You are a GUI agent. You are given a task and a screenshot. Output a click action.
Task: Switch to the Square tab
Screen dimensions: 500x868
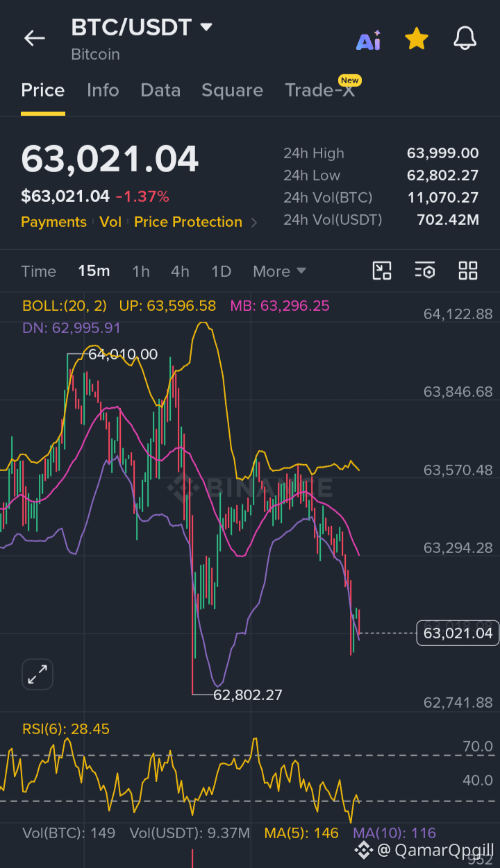click(232, 90)
